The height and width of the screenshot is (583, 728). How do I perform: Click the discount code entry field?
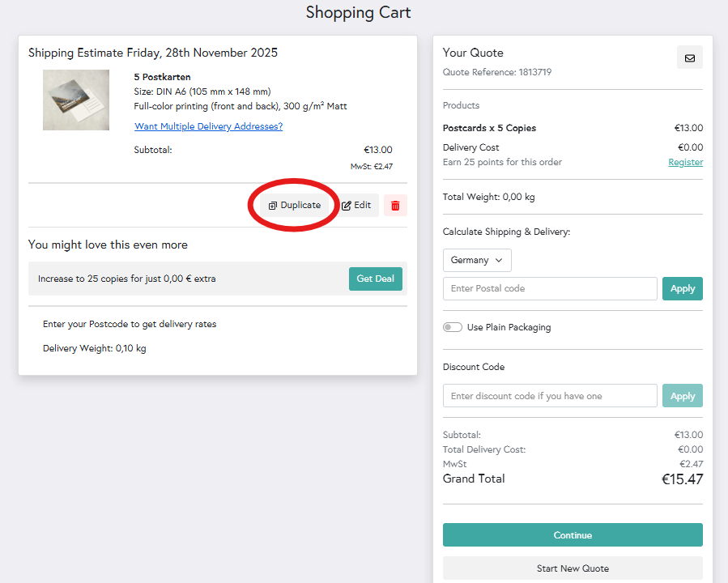tap(549, 395)
